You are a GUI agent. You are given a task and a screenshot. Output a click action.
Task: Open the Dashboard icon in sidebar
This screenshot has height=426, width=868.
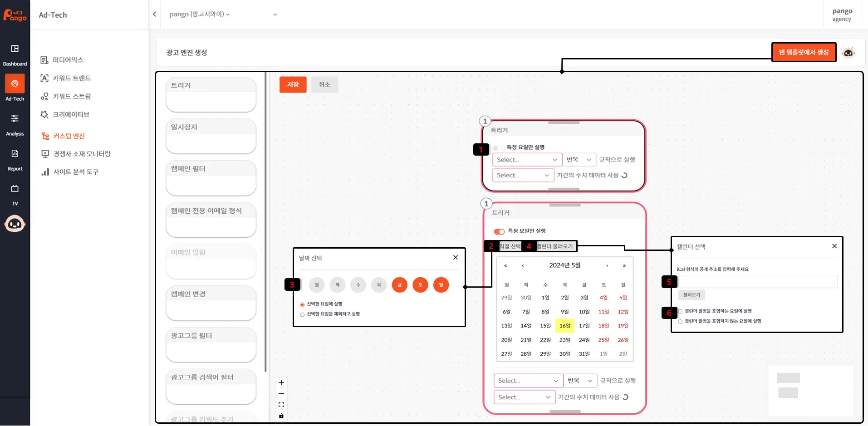tap(15, 49)
